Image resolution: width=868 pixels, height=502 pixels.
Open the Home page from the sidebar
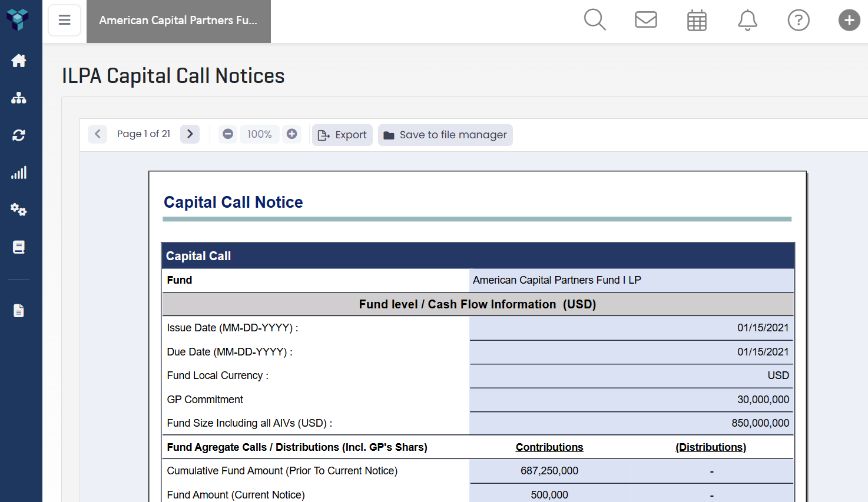point(18,61)
